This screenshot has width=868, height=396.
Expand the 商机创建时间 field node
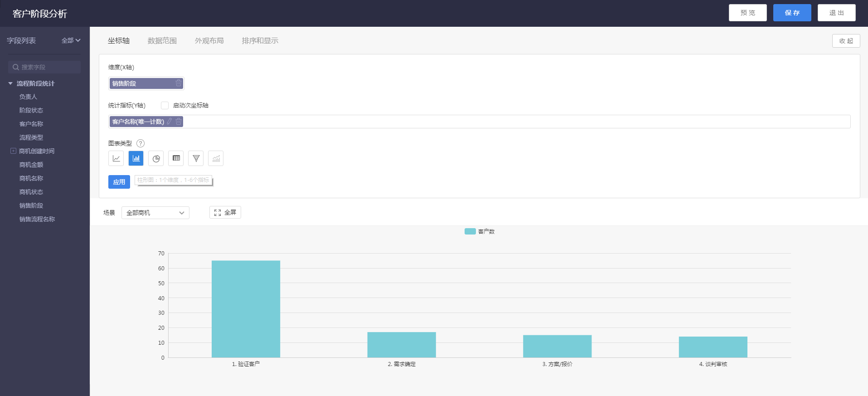pos(13,151)
